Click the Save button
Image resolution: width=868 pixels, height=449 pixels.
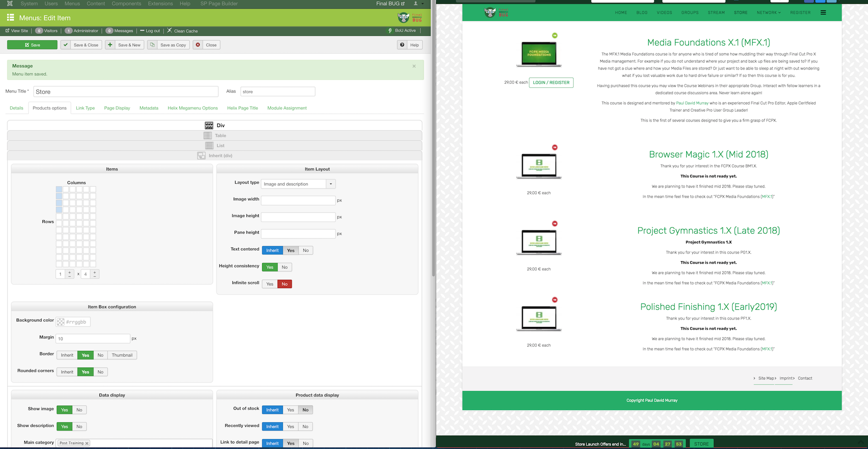(32, 45)
